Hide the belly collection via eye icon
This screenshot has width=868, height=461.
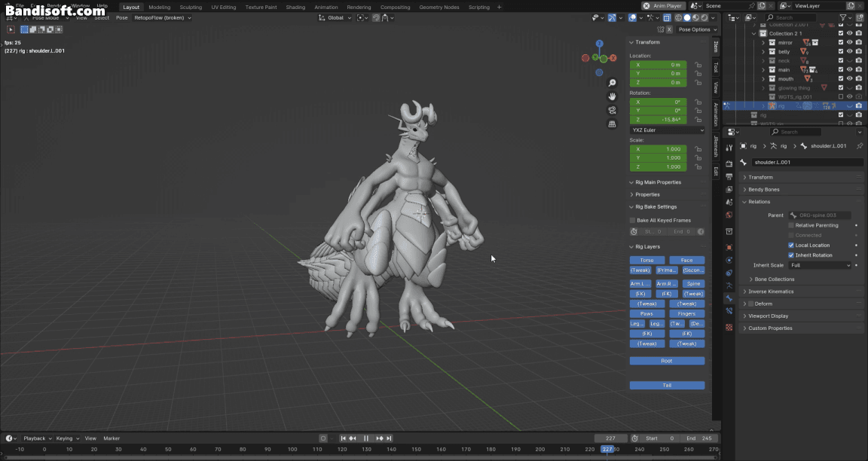point(850,51)
